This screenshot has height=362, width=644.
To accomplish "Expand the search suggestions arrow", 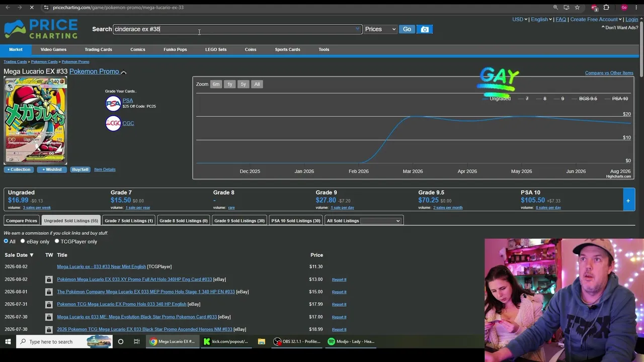I will coord(357,29).
